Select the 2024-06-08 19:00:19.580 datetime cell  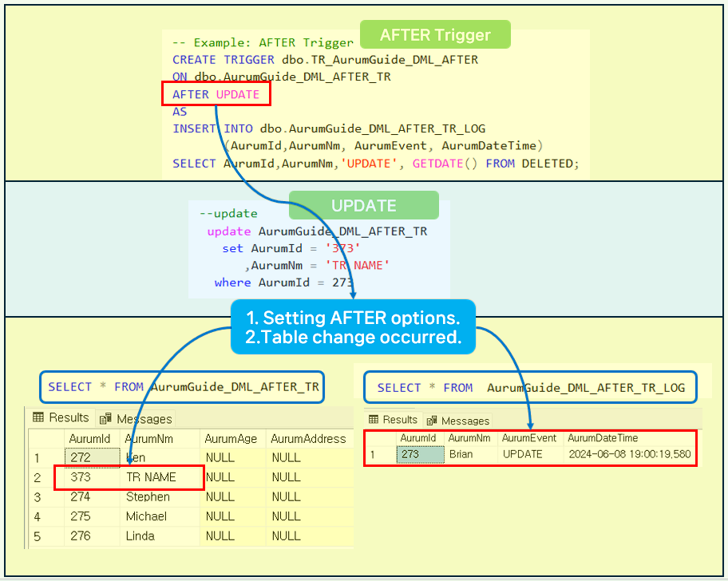click(x=630, y=454)
